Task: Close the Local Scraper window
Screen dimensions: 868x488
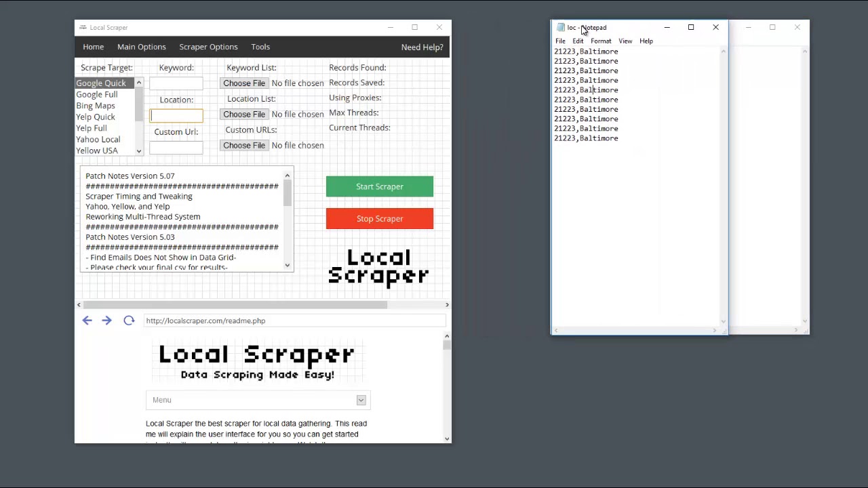Action: (439, 28)
